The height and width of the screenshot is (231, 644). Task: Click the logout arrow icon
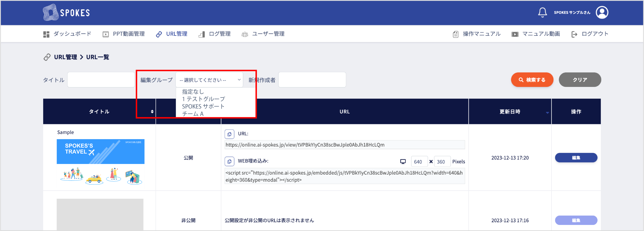574,34
